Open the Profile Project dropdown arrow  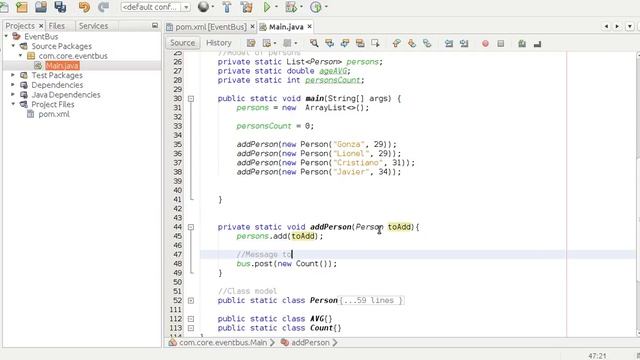pyautogui.click(x=326, y=7)
